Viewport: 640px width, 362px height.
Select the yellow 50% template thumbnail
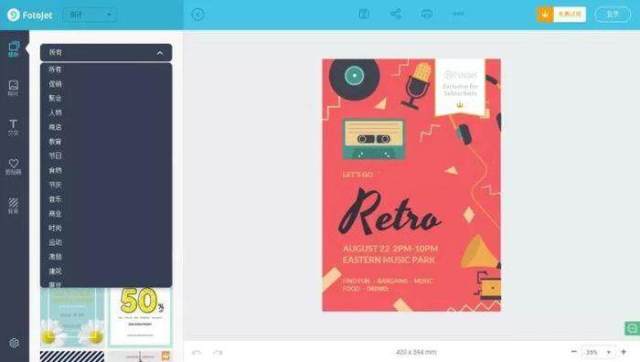140,318
